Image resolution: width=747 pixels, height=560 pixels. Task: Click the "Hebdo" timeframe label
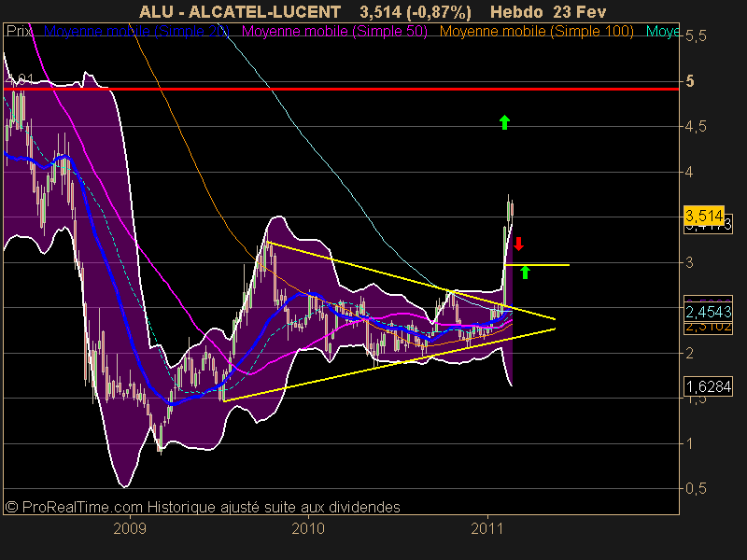[516, 11]
